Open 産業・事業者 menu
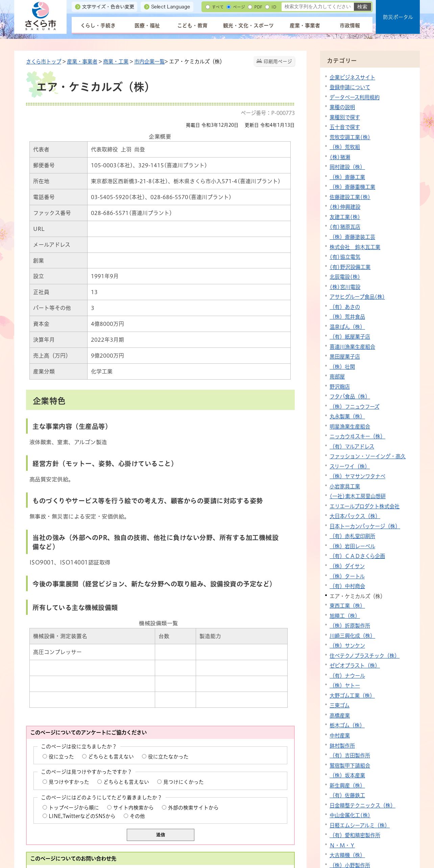Viewport: 434px width, 868px height. [305, 25]
